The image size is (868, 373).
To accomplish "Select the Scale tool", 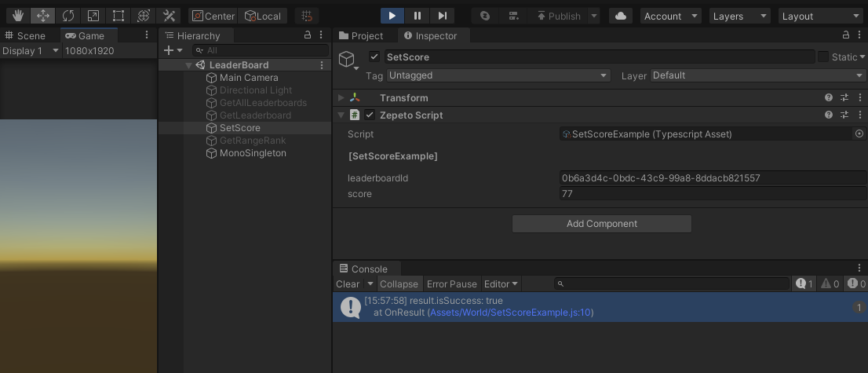I will [x=93, y=16].
